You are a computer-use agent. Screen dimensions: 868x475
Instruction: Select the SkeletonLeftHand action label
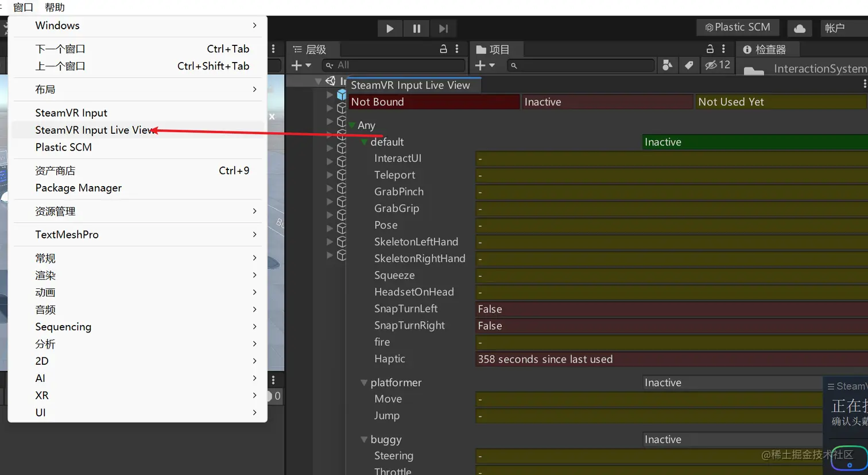pos(416,242)
